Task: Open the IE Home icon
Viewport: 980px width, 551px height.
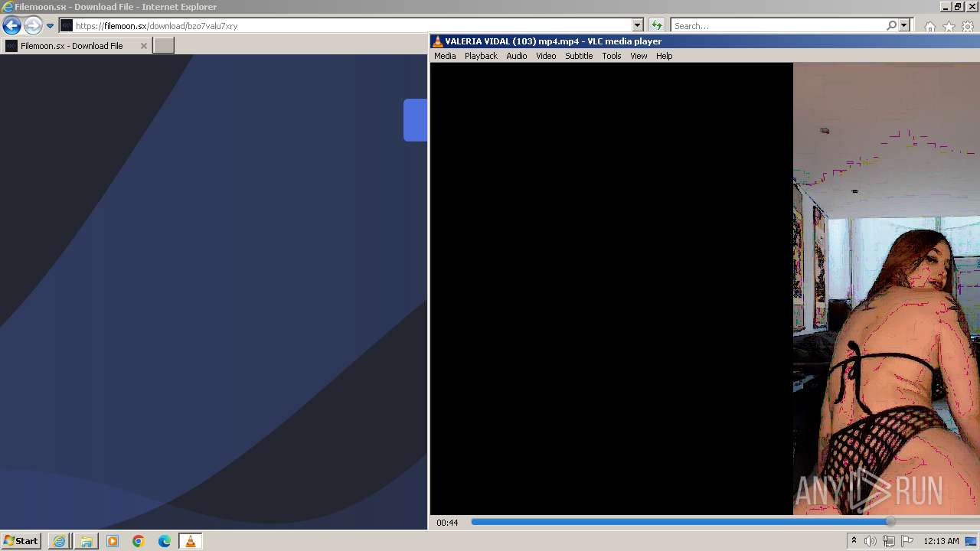Action: pos(929,27)
